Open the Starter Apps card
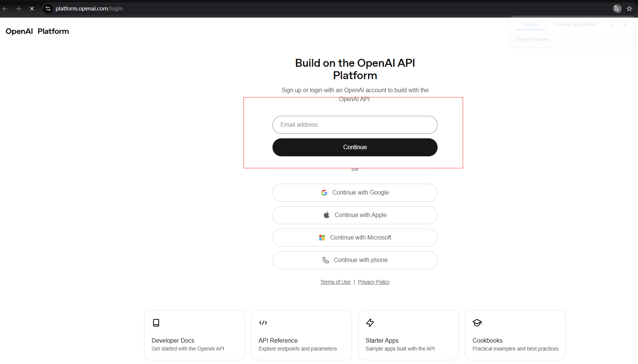The image size is (638, 364). tap(408, 335)
